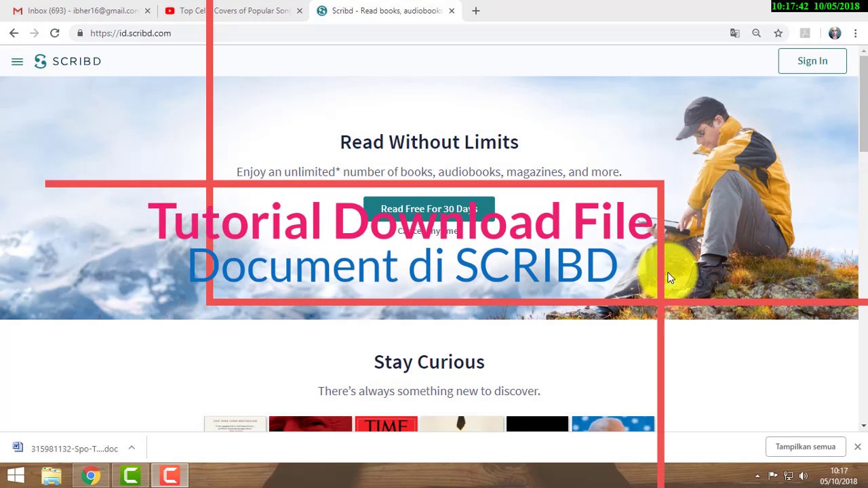Click the New York Times Bestseller book cover
The height and width of the screenshot is (488, 868).
coord(235,424)
